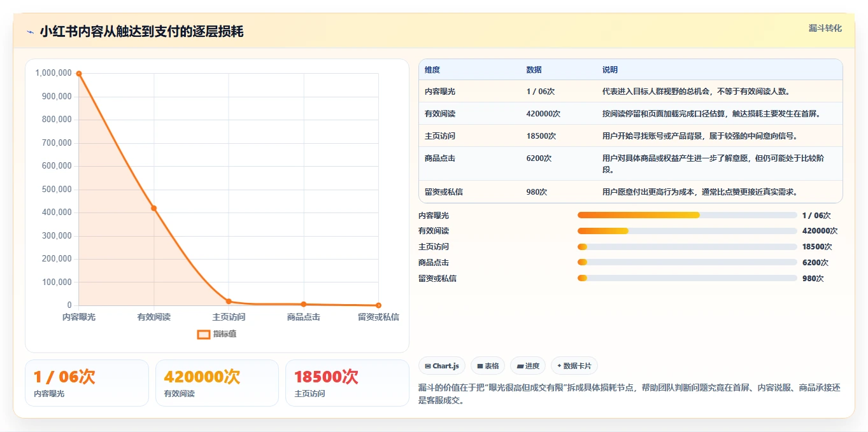Open the 420000次 有效阅读 stat card
The height and width of the screenshot is (432, 868).
(x=217, y=383)
